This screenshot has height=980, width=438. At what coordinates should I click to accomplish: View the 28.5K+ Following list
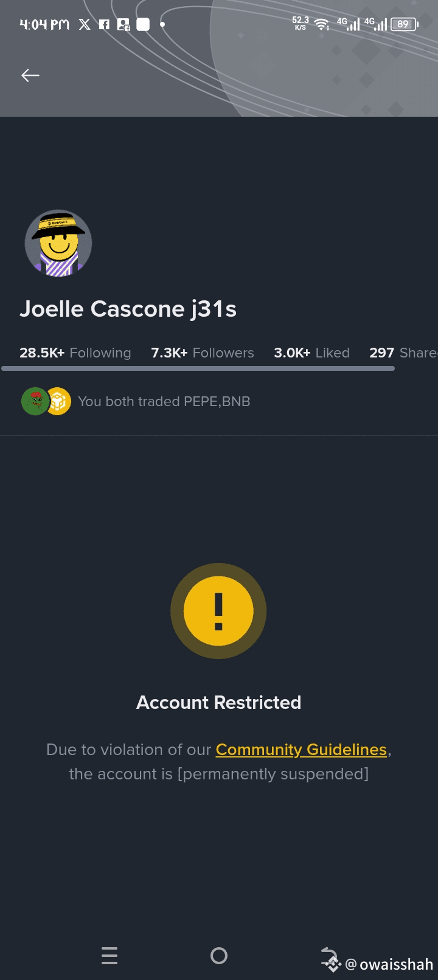[75, 353]
